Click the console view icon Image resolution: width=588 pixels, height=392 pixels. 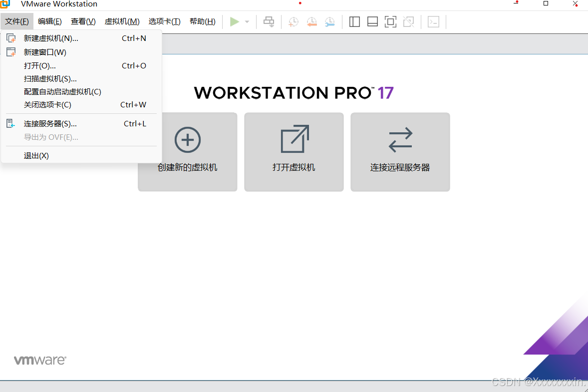[x=433, y=22]
